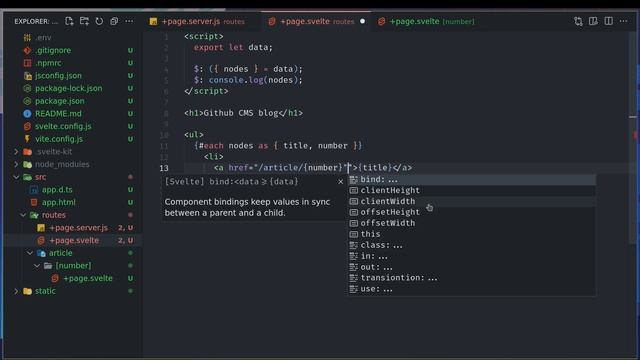Choose 'class: ...' autocomplete suggestion
The width and height of the screenshot is (640, 360).
coord(472,245)
